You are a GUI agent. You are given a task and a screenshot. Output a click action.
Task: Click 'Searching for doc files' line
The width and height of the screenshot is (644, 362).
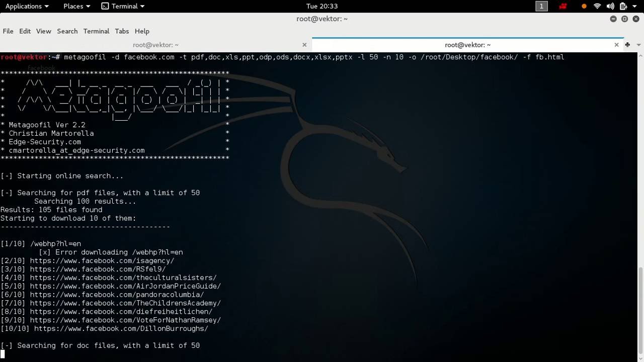(100, 345)
